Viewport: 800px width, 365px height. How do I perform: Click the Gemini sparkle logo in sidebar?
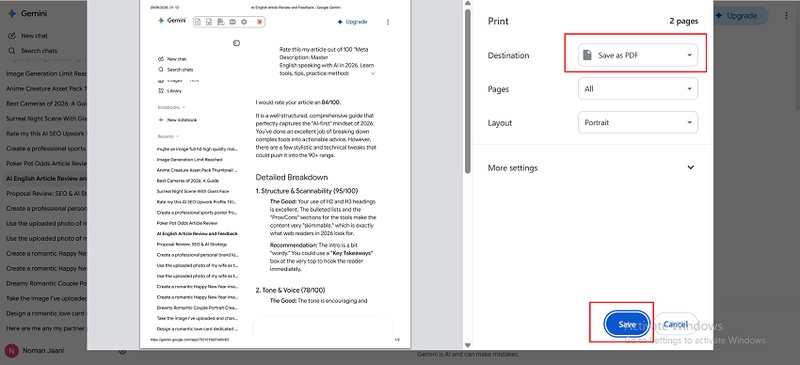11,14
